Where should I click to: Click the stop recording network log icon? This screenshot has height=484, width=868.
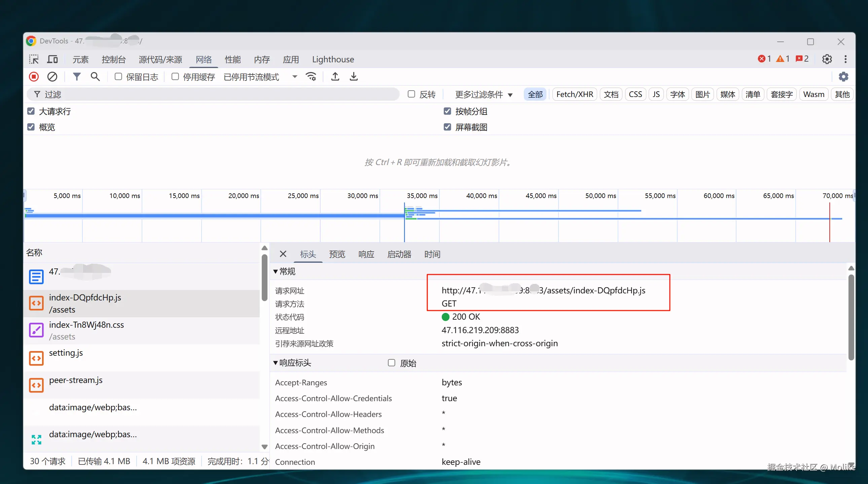(34, 77)
